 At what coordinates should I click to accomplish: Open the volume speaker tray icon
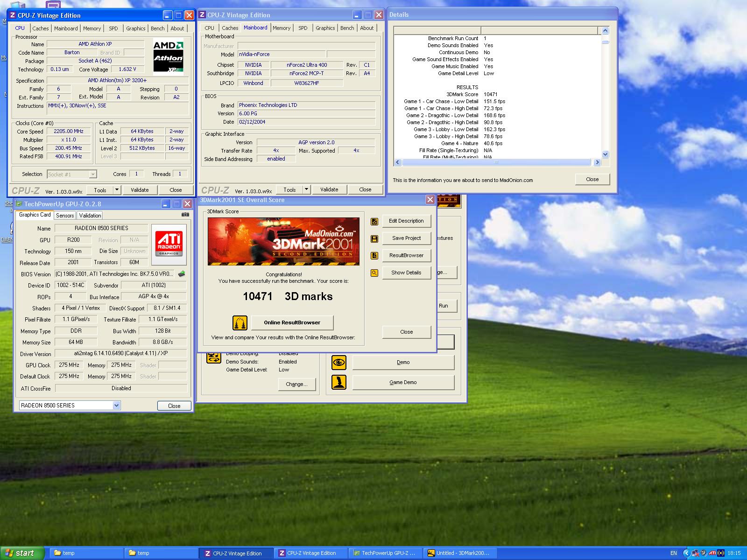click(x=703, y=553)
